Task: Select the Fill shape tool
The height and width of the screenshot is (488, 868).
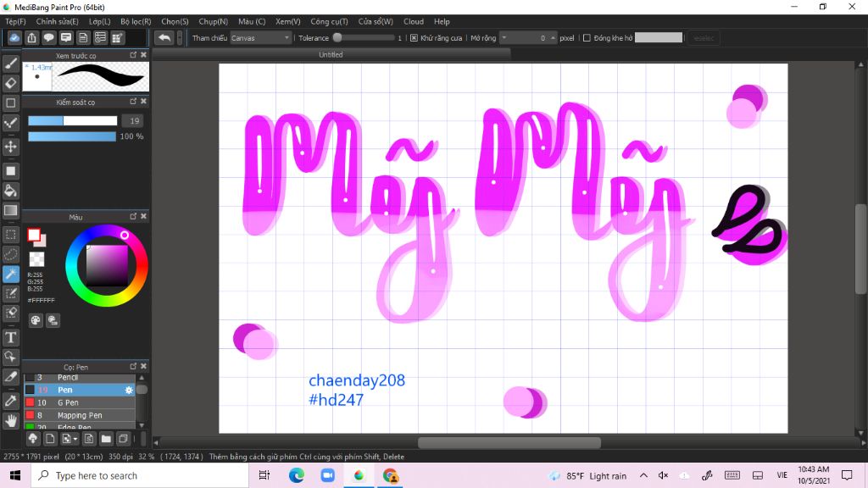Action: 10,171
